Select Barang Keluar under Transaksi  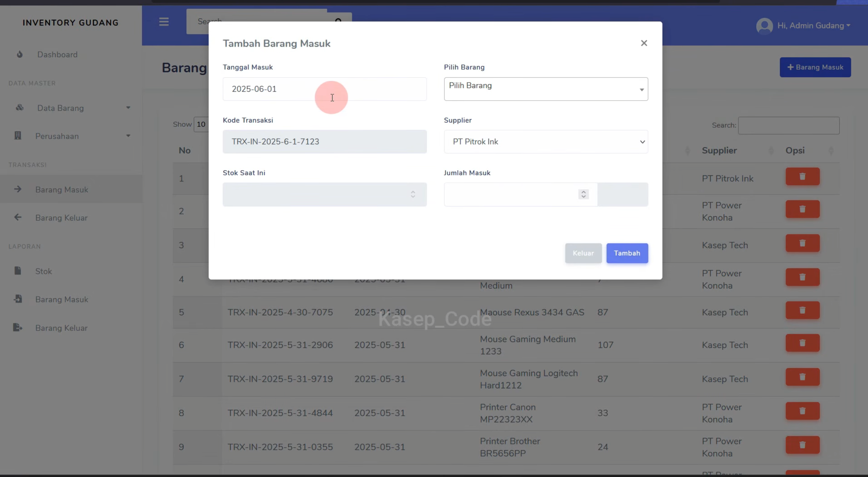click(71, 218)
